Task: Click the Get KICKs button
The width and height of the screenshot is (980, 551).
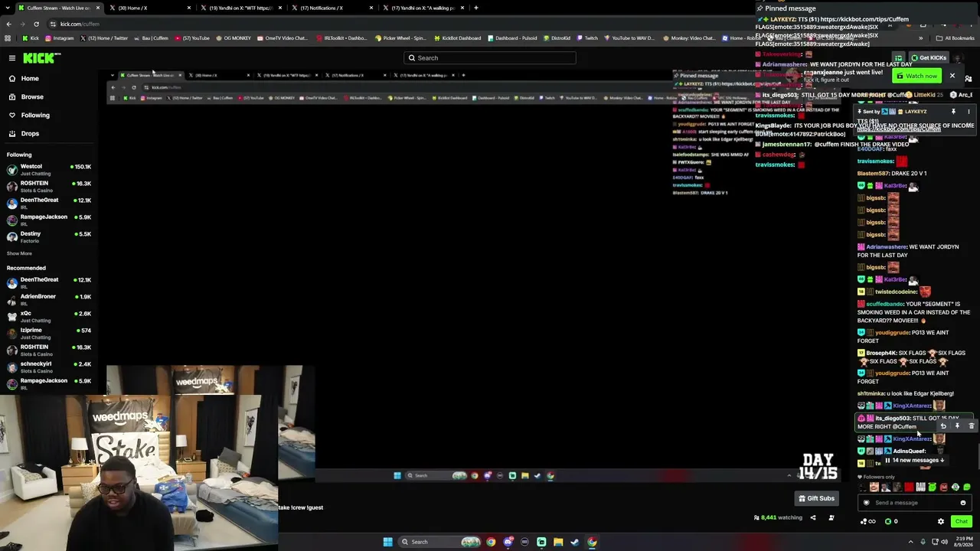Action: (x=928, y=58)
